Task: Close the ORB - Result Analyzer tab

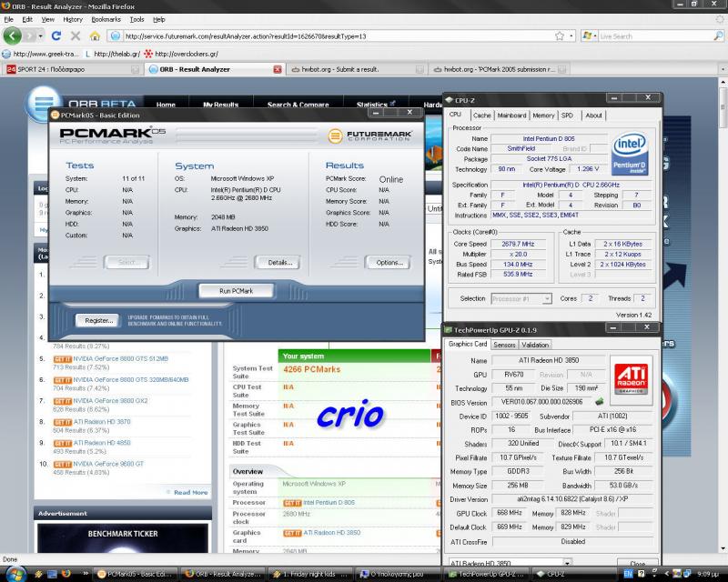Action: point(278,69)
